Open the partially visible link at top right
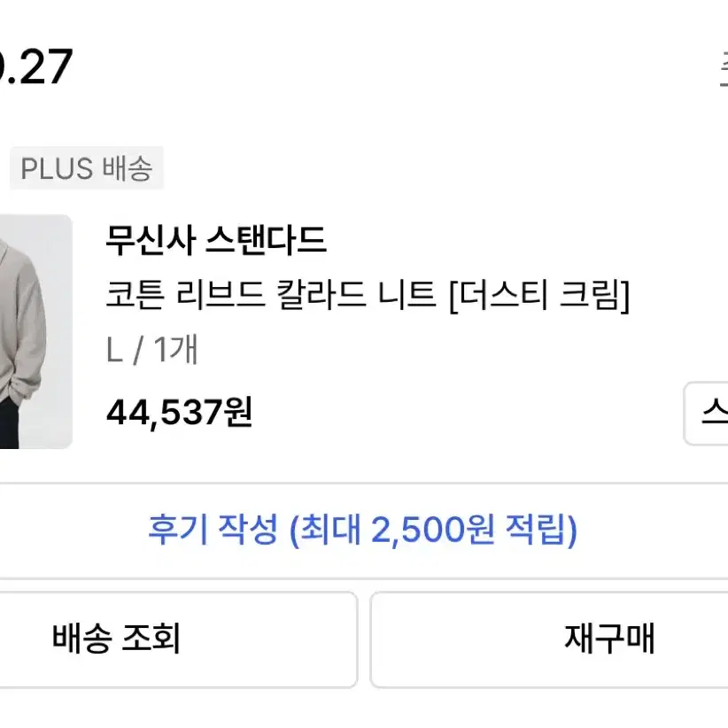The height and width of the screenshot is (728, 728). (x=724, y=68)
